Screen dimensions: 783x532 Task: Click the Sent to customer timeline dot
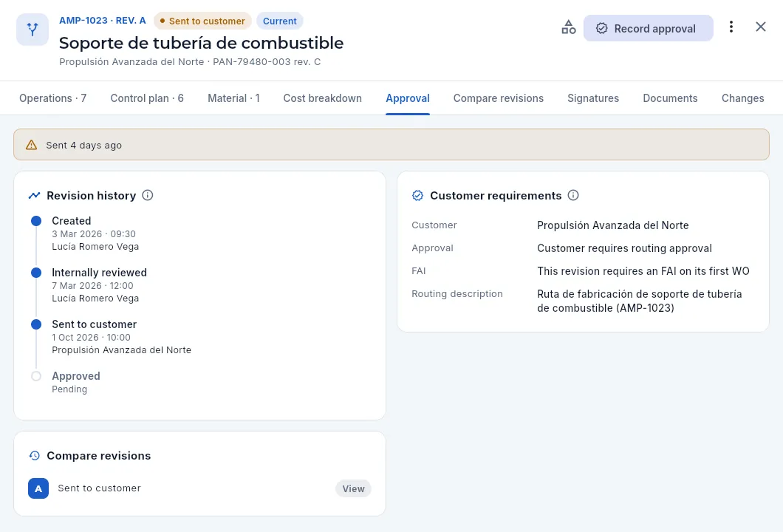coord(36,324)
